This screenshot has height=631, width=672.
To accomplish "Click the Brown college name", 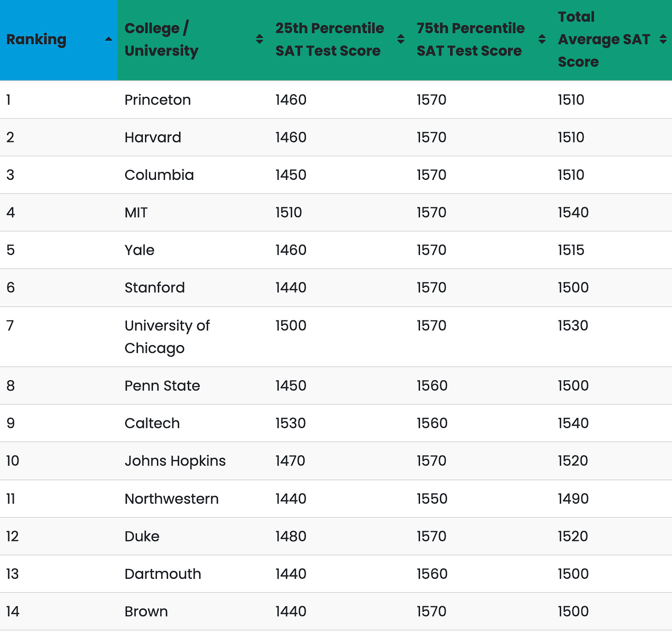I will [146, 612].
